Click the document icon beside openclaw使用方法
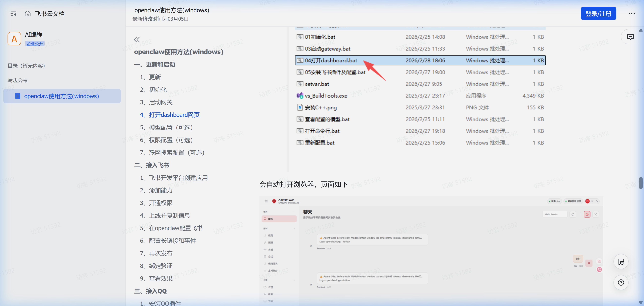 (17, 96)
